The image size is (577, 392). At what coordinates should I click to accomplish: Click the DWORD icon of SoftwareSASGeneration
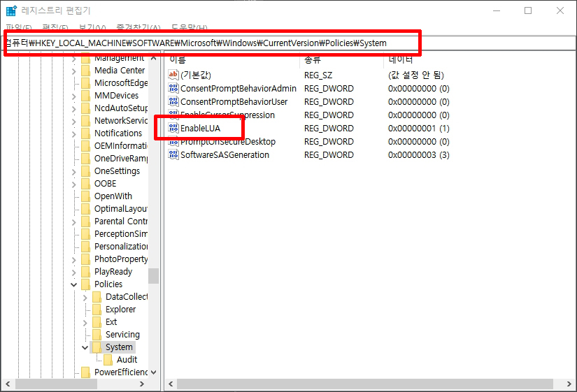(173, 154)
